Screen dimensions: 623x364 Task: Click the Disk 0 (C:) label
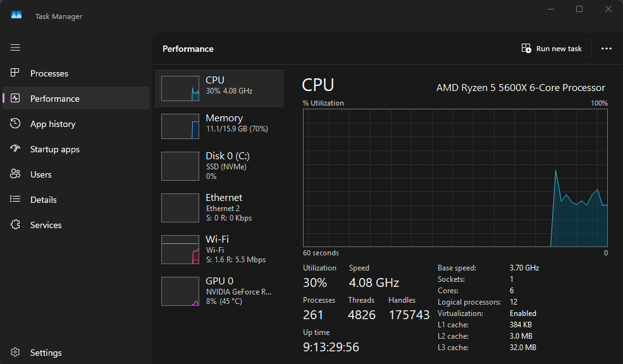[228, 155]
